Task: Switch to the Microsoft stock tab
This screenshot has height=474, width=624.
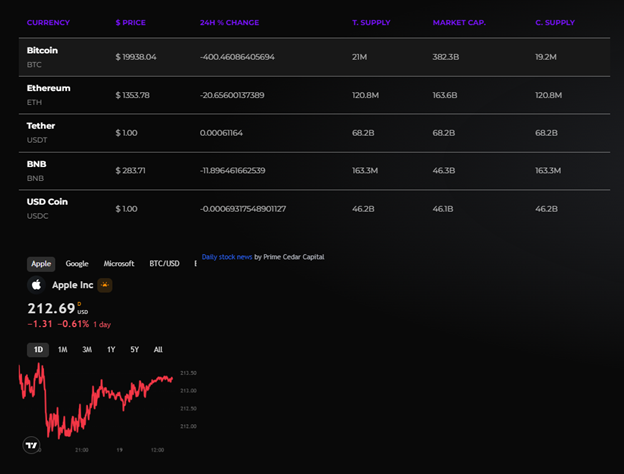Action: pyautogui.click(x=119, y=264)
